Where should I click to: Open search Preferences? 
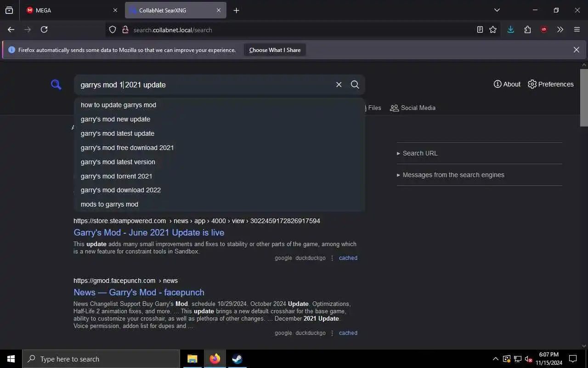(551, 84)
